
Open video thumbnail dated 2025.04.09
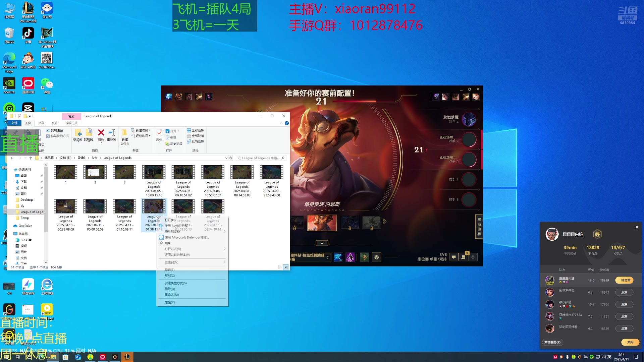click(x=271, y=173)
